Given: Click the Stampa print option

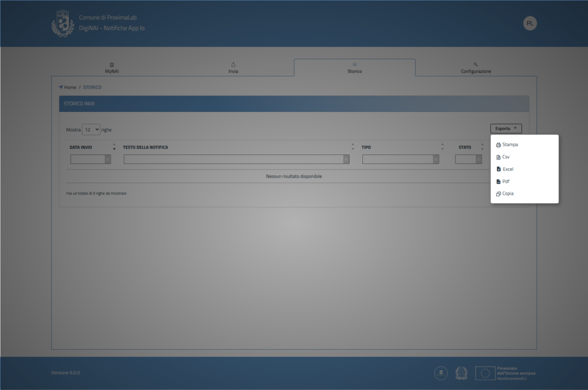Looking at the screenshot, I should pos(506,145).
